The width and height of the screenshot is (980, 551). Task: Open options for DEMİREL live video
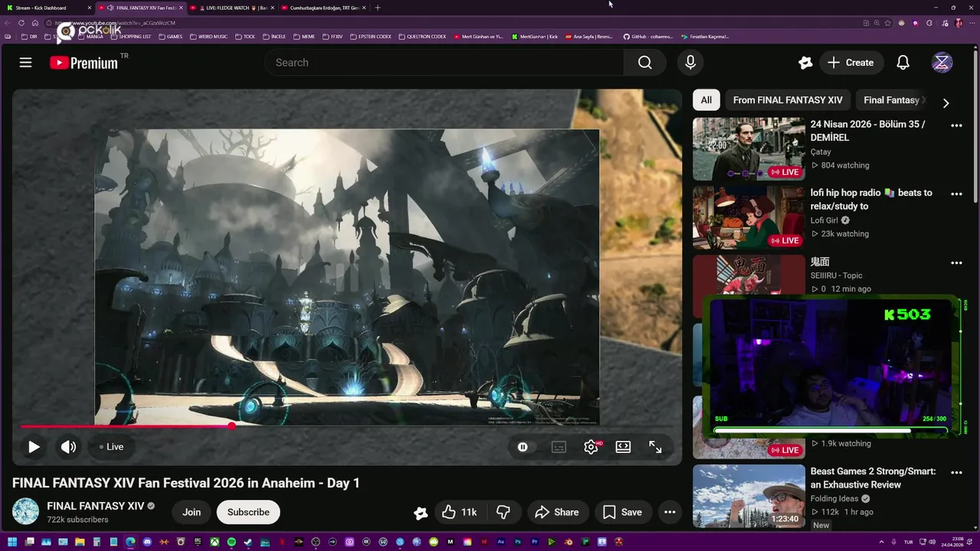coord(956,126)
